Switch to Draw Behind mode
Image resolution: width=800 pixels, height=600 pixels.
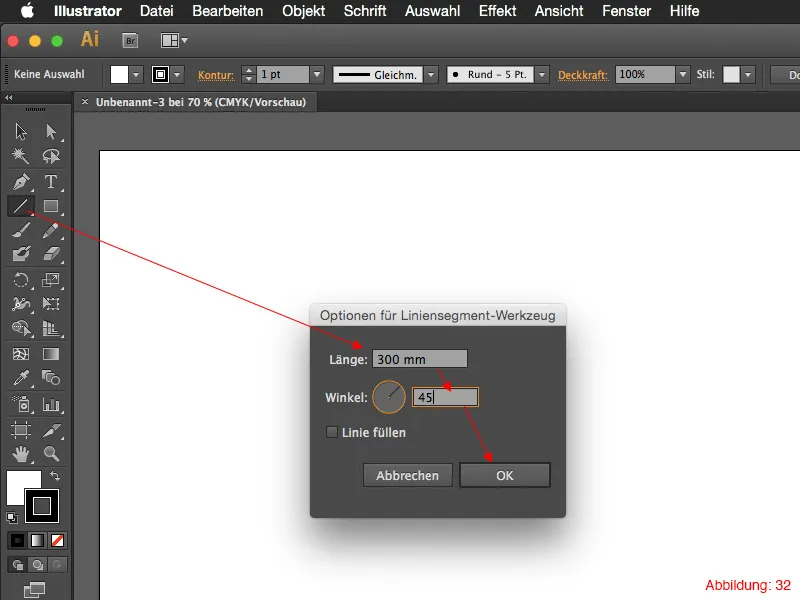37,565
